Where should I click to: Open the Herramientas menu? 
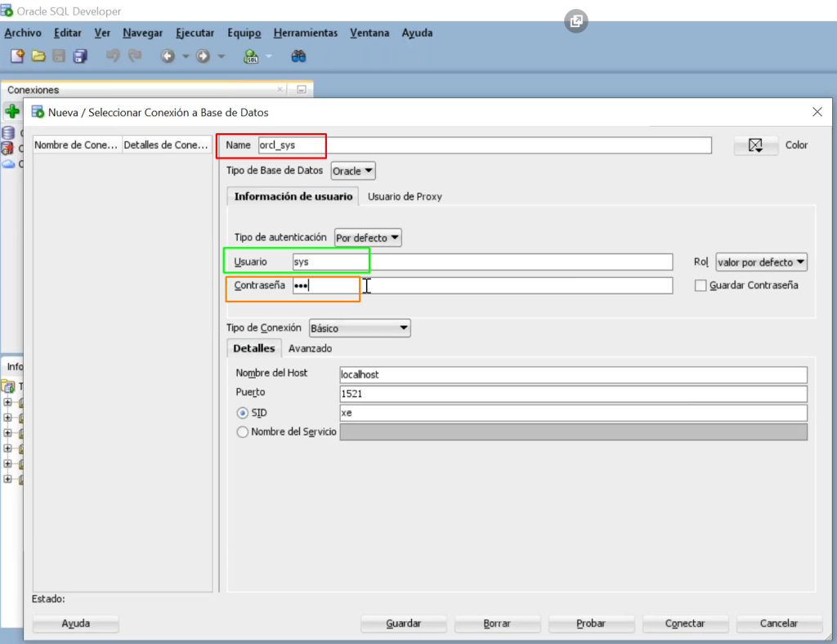coord(306,33)
